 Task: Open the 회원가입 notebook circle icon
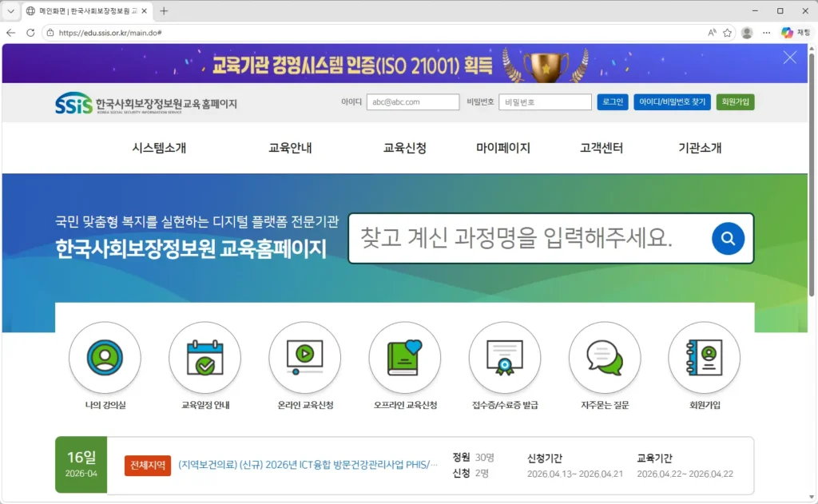[x=705, y=357]
